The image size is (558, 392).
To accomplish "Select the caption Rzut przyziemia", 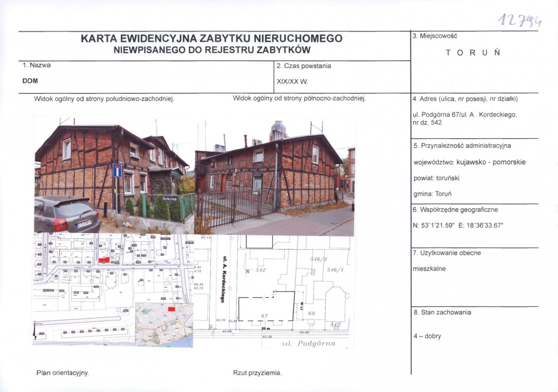I will click(x=257, y=373).
